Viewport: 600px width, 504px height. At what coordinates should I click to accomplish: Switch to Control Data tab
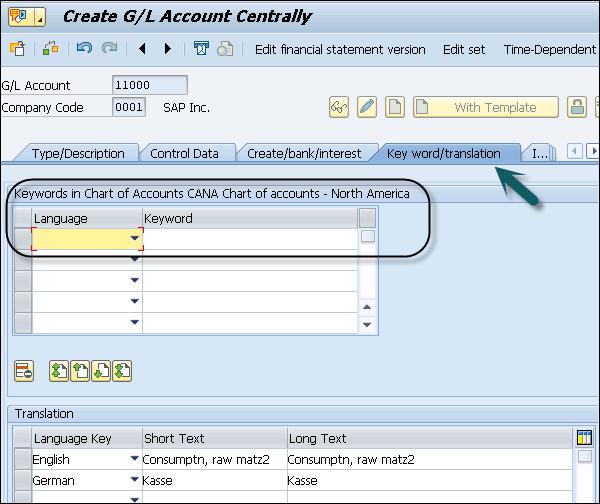point(184,153)
